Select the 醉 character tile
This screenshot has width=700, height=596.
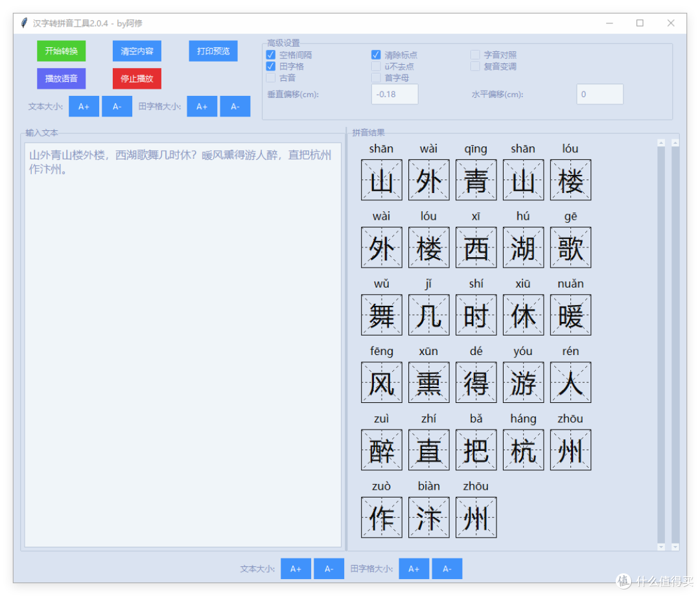[382, 450]
